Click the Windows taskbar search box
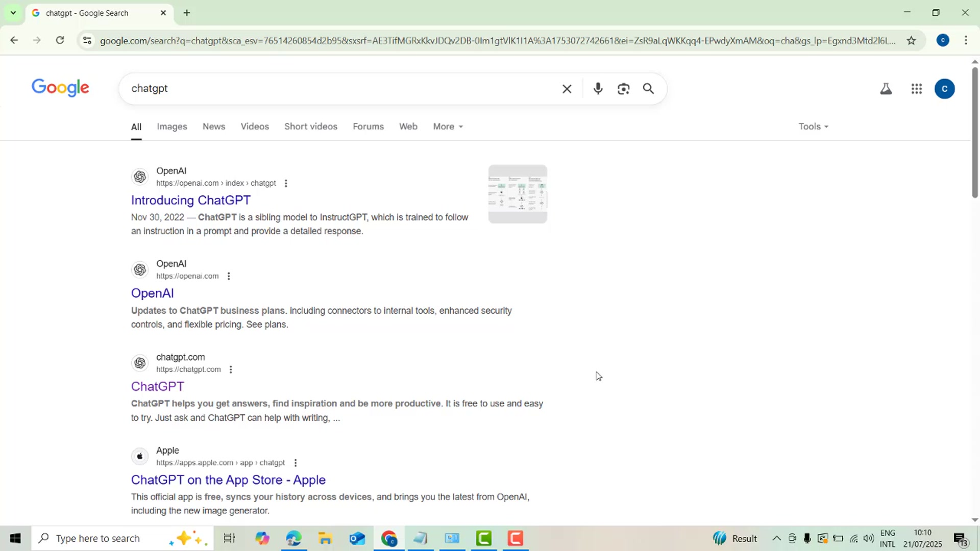Viewport: 980px width, 551px height. [122, 538]
